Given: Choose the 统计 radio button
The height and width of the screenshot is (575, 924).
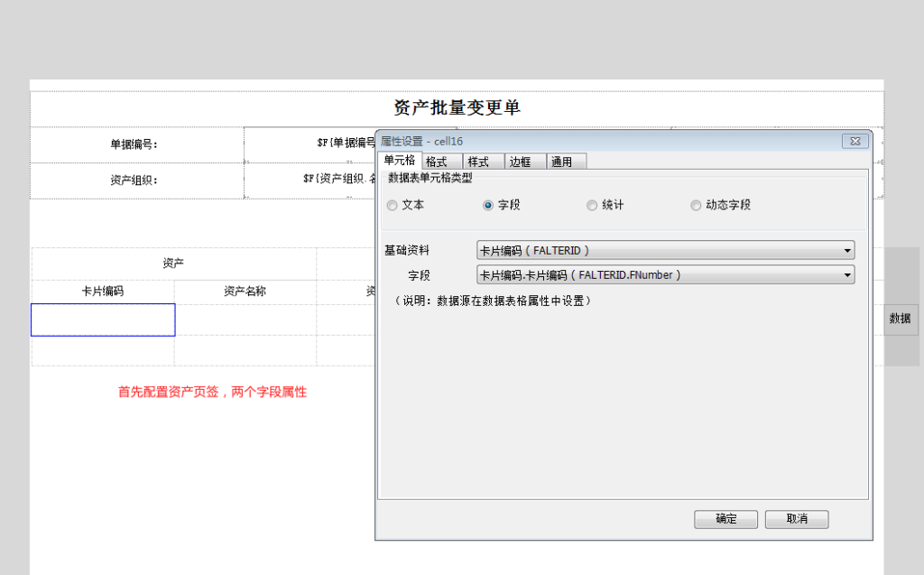Looking at the screenshot, I should [592, 206].
